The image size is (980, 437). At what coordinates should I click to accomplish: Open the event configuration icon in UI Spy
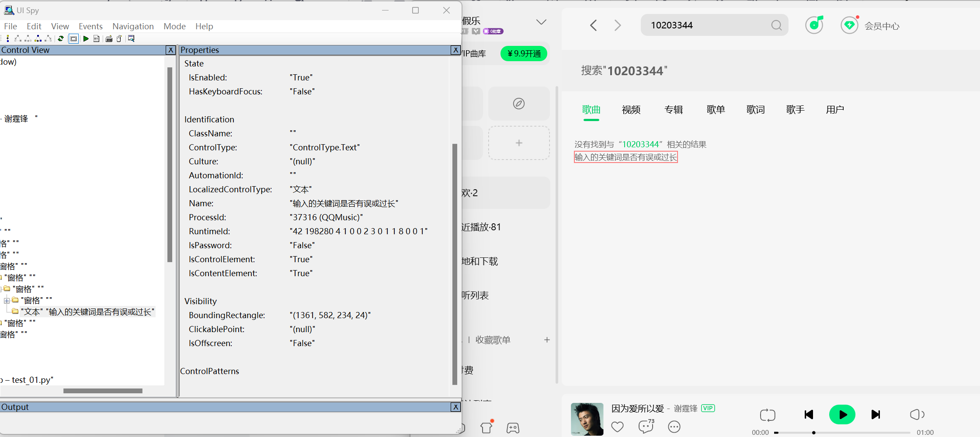pyautogui.click(x=97, y=38)
